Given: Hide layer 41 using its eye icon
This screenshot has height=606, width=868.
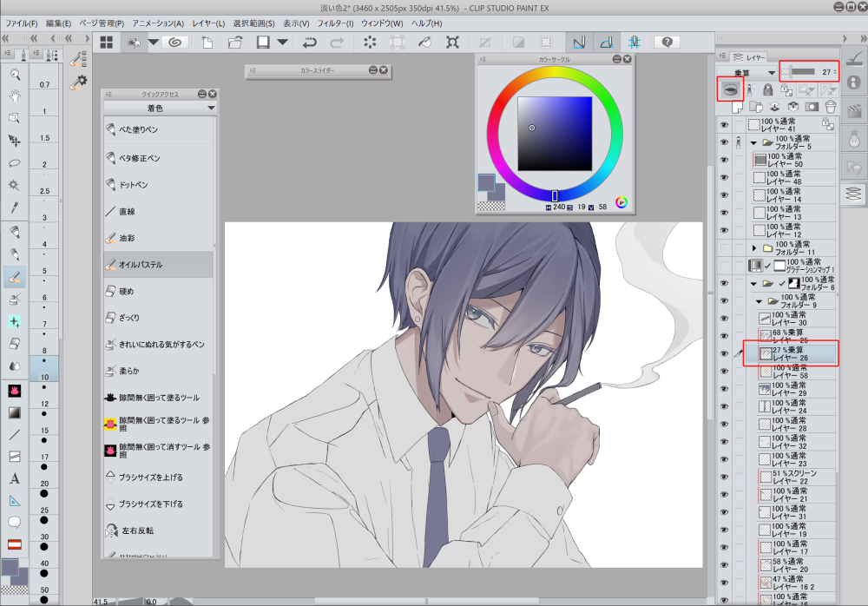Looking at the screenshot, I should pos(724,125).
